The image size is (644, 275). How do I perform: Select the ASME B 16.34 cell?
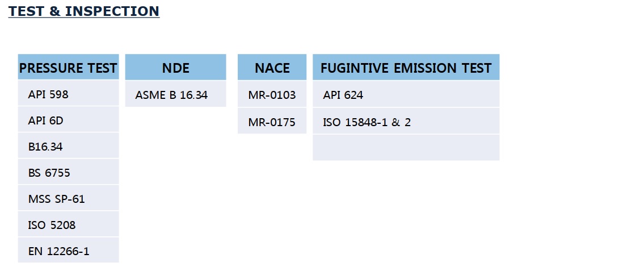click(171, 95)
